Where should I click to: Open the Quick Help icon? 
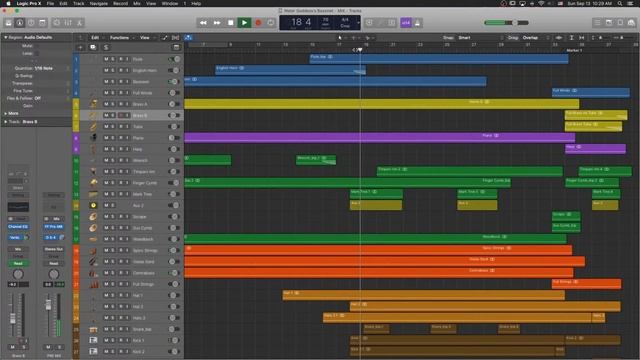point(31,23)
